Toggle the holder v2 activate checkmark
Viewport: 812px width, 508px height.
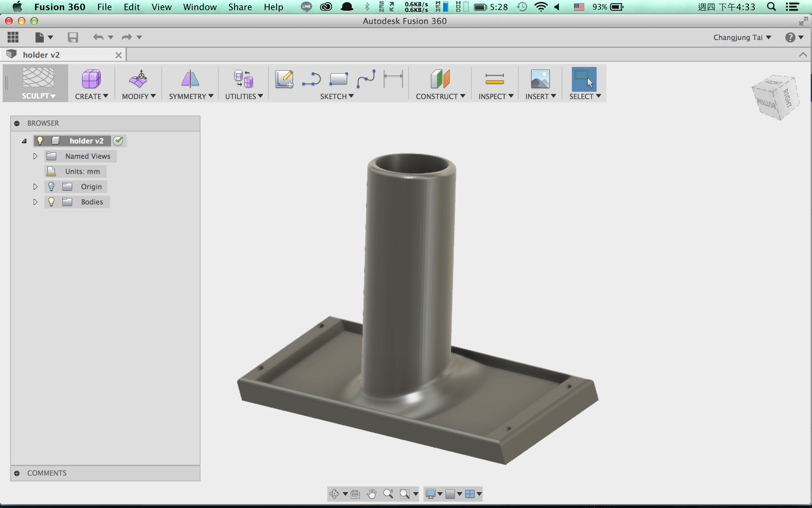point(118,141)
